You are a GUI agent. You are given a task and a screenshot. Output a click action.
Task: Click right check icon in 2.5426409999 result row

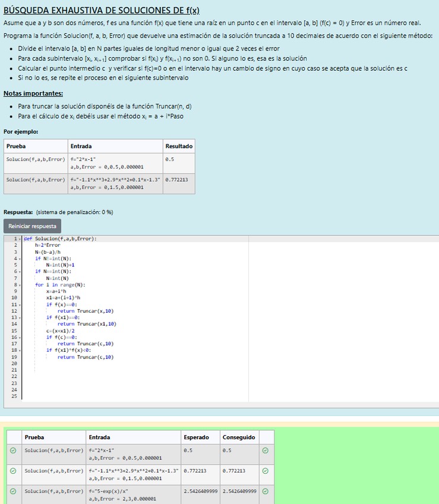tap(265, 492)
